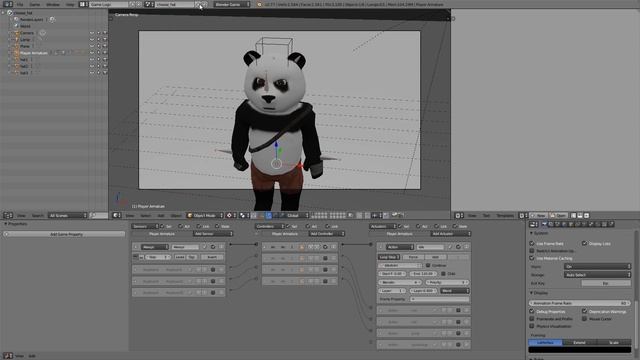Screen dimensions: 640x360
Task: Select the RenderLayers item in the outliner
Action: (31, 19)
